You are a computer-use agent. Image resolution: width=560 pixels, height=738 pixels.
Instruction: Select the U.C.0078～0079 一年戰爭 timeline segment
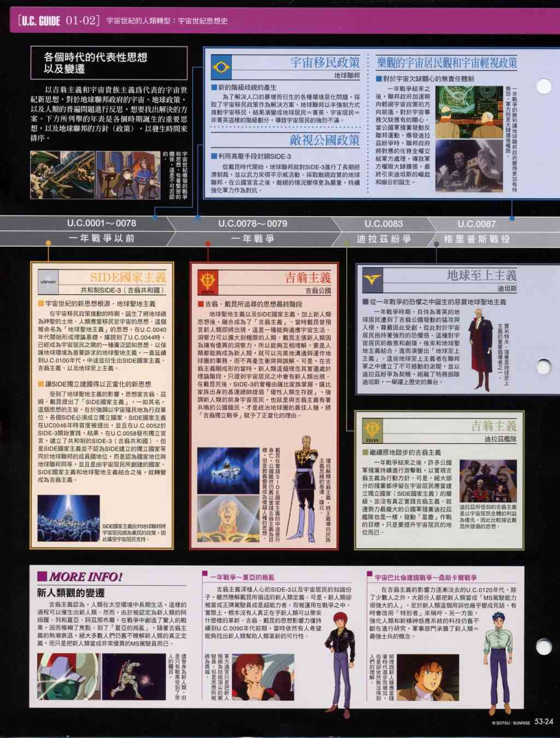pyautogui.click(x=253, y=230)
